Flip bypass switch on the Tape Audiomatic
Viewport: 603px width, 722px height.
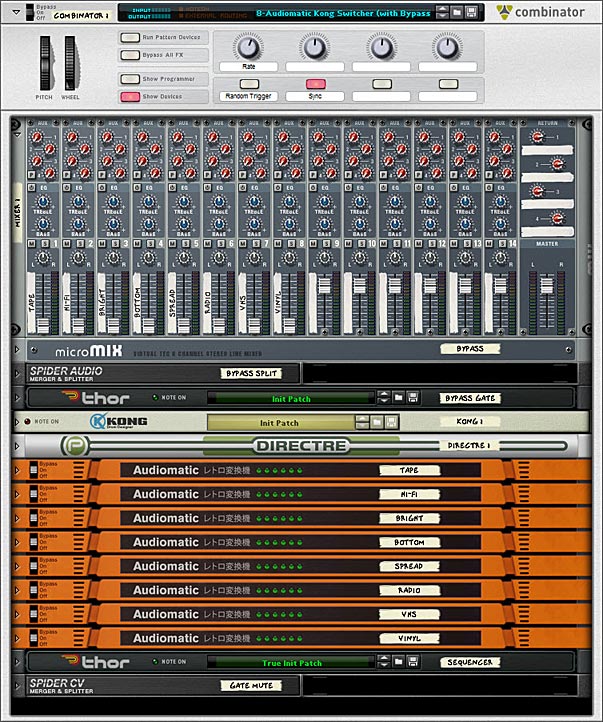point(34,470)
